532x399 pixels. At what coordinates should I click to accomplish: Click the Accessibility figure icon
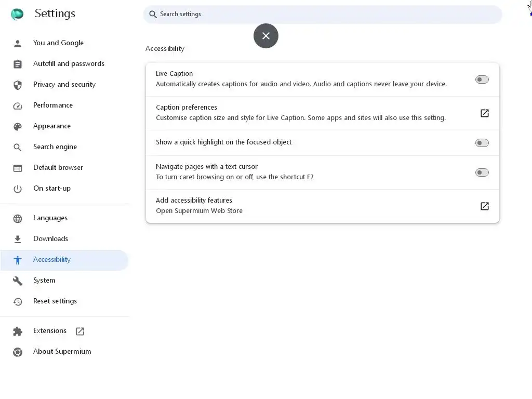coord(18,260)
